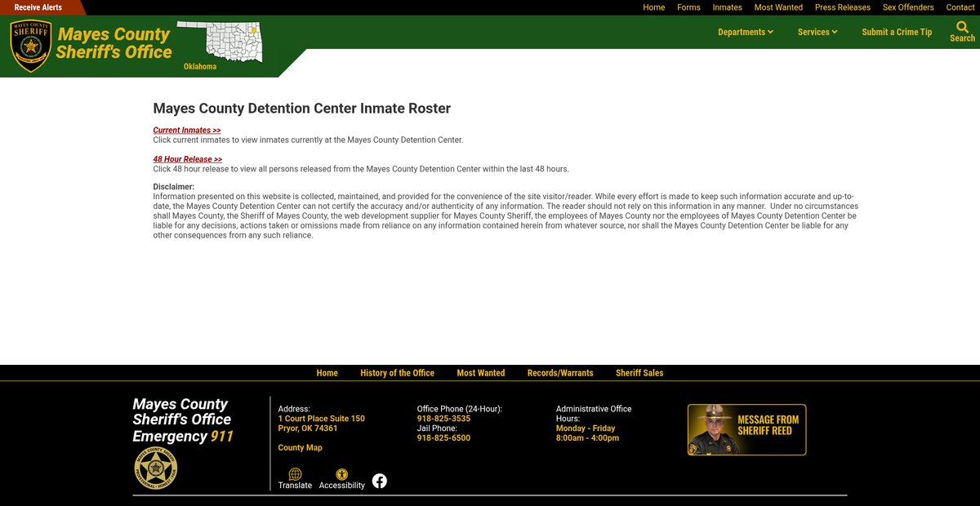Open Press Releases in top bar
The height and width of the screenshot is (506, 980).
point(843,7)
